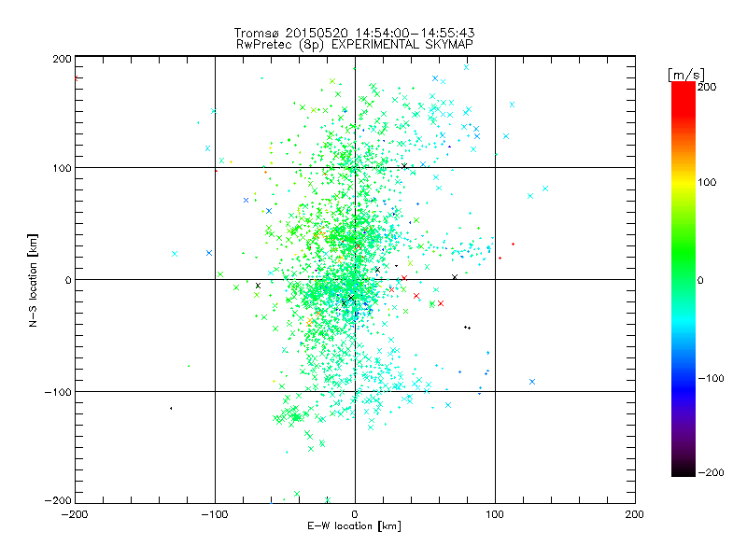Click the isolated black dot in the lower-left quadrant
The height and width of the screenshot is (560, 747).
(171, 408)
